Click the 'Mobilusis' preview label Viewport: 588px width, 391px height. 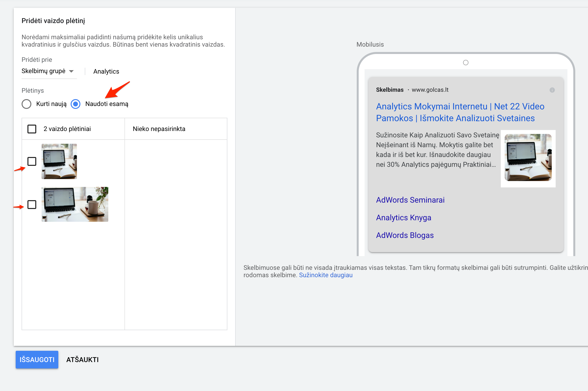tap(370, 44)
